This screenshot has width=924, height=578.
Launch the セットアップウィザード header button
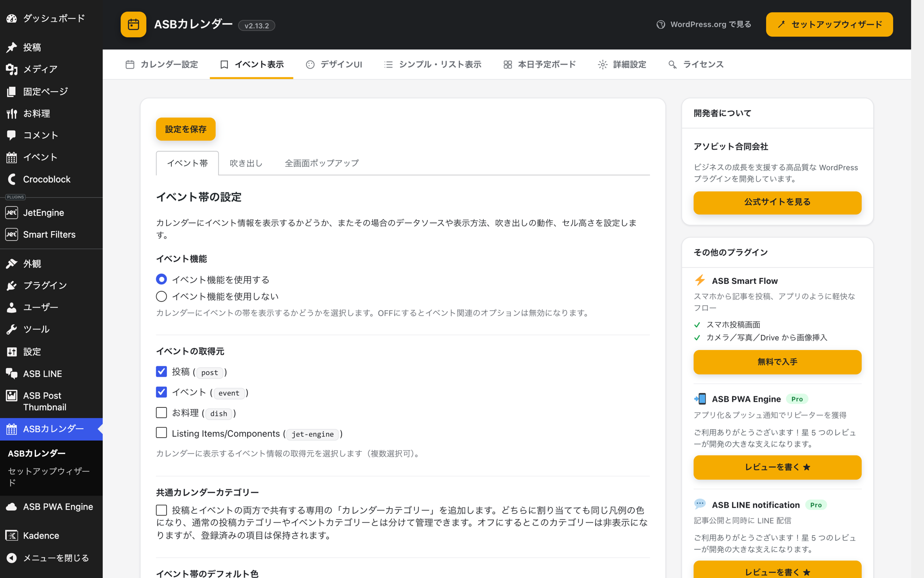tap(829, 25)
